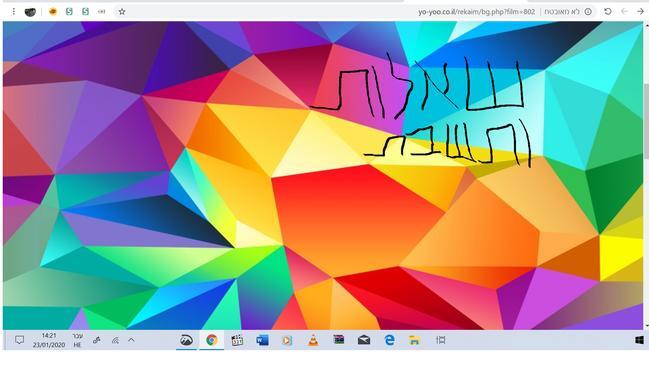Open the Action Center notifications
This screenshot has width=649, height=365.
(x=19, y=340)
